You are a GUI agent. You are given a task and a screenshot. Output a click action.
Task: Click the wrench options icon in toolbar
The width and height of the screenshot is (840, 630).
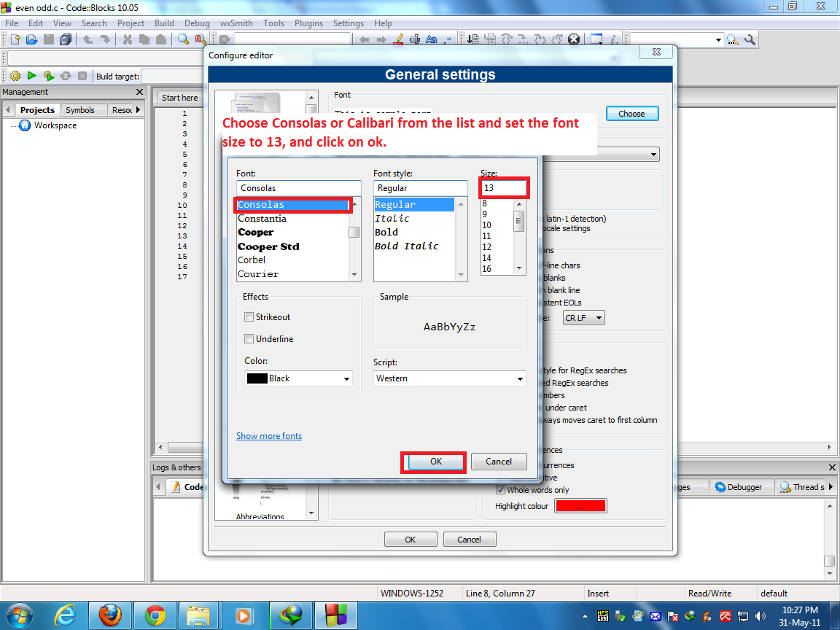point(750,39)
